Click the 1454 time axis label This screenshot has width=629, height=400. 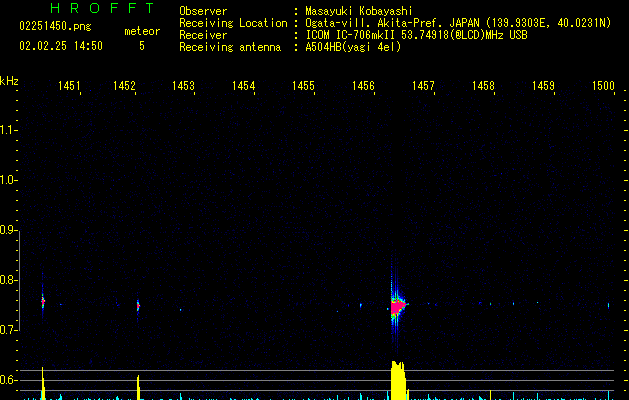pos(243,86)
